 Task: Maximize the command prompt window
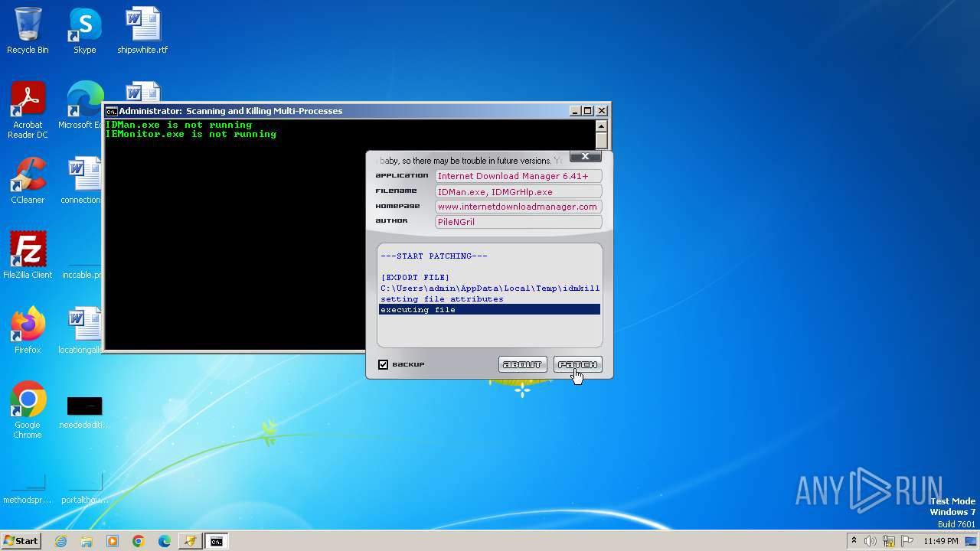(x=588, y=111)
